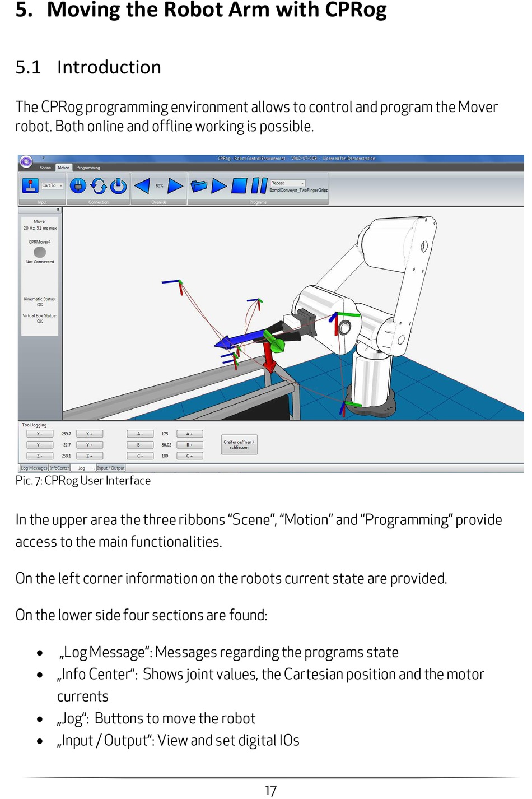Viewport: 532px width, 799px height.
Task: Click the A orientation value 175
Action: [x=165, y=434]
